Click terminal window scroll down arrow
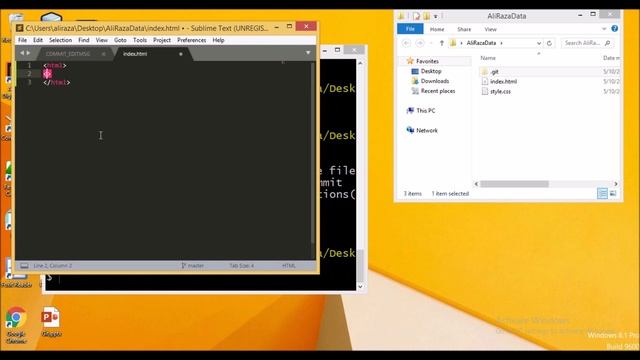This screenshot has height=360, width=640. 360,287
